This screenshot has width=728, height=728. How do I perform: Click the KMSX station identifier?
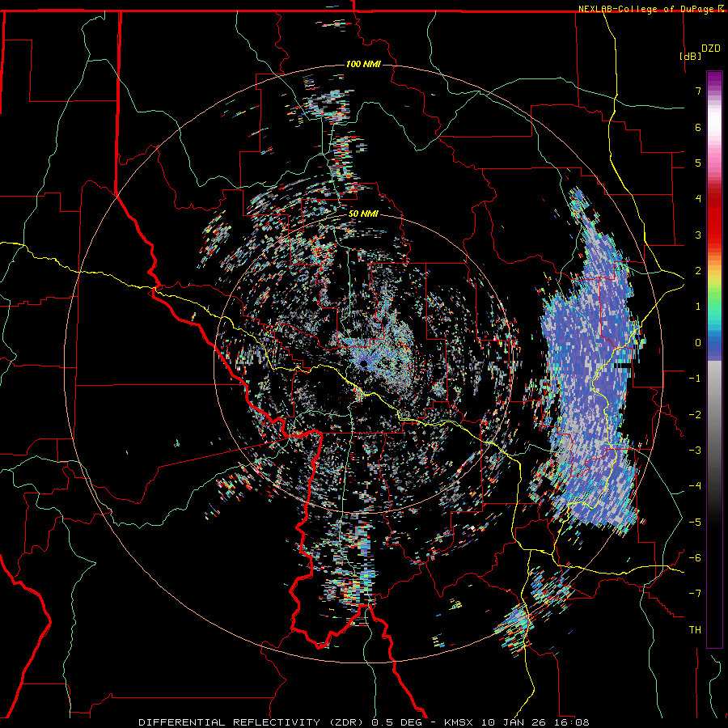459,722
